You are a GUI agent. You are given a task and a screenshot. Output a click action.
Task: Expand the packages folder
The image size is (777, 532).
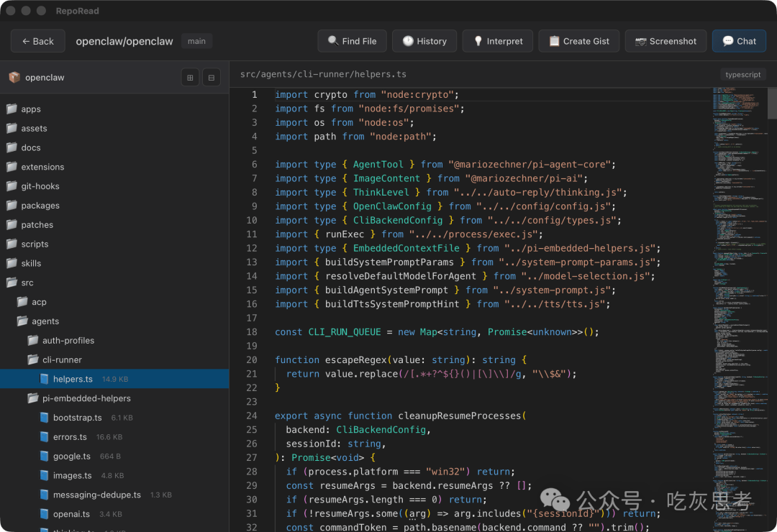click(114, 206)
